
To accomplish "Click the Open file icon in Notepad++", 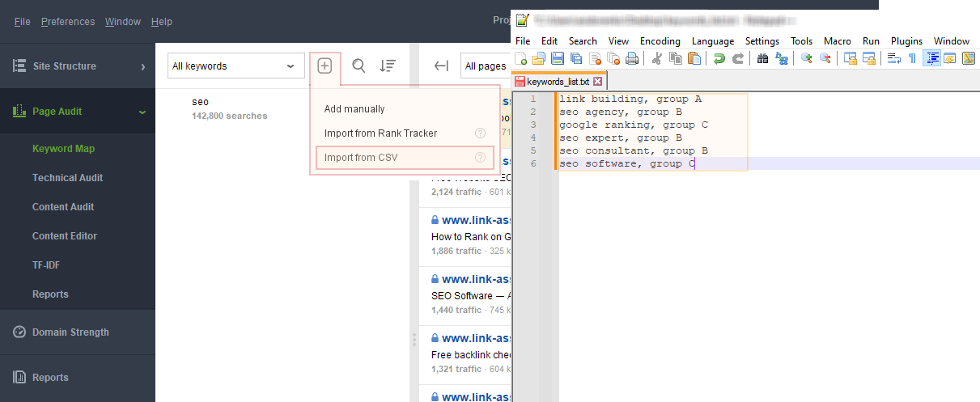I will (539, 58).
